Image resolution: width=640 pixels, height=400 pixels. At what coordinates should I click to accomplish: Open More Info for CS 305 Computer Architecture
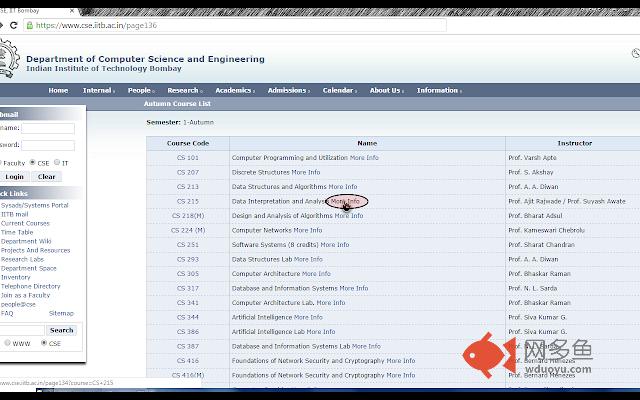(316, 273)
